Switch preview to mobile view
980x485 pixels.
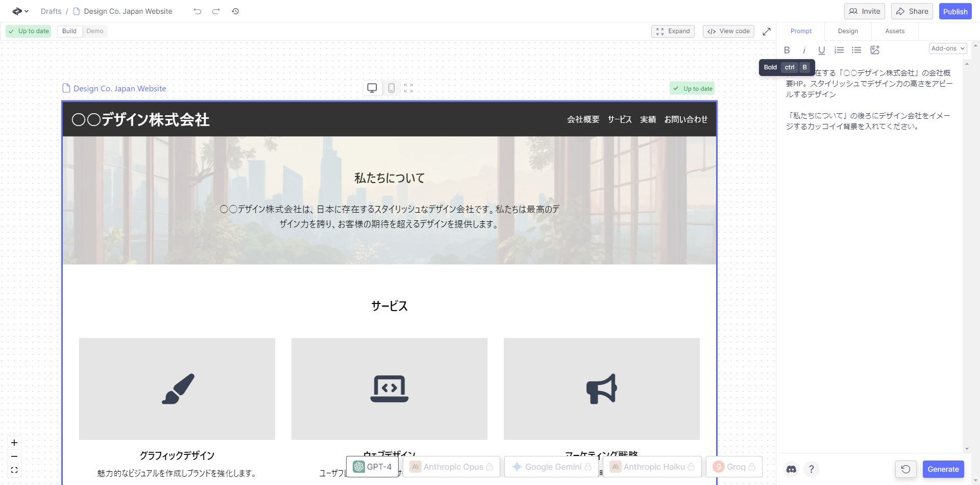[391, 88]
